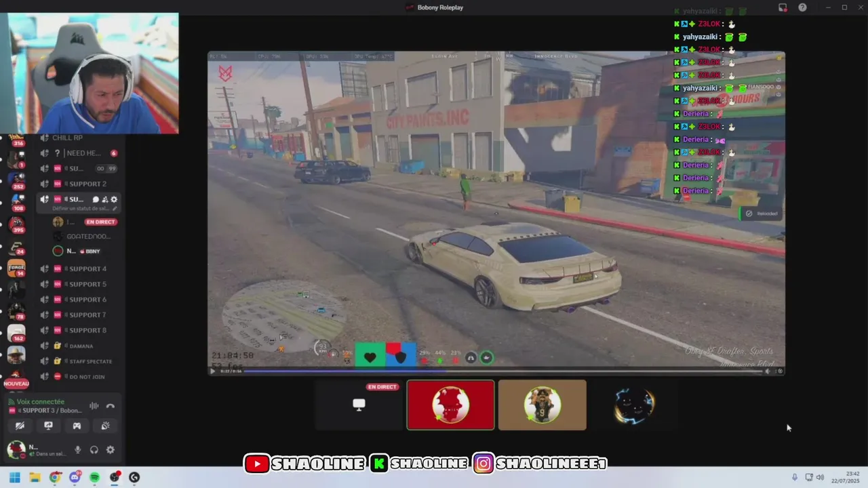Open the Windows Start menu
The height and width of the screenshot is (488, 868).
15,477
